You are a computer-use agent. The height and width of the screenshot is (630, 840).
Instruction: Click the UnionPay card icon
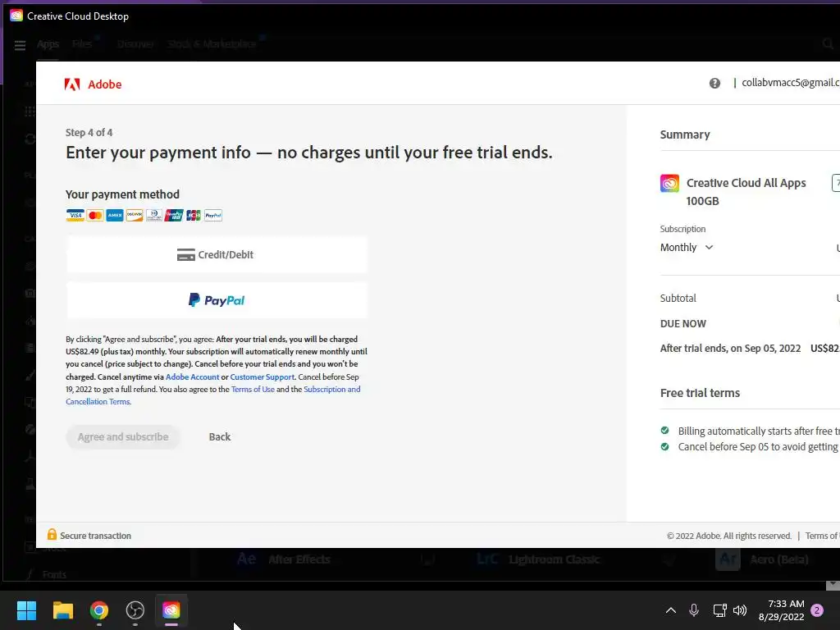[174, 216]
